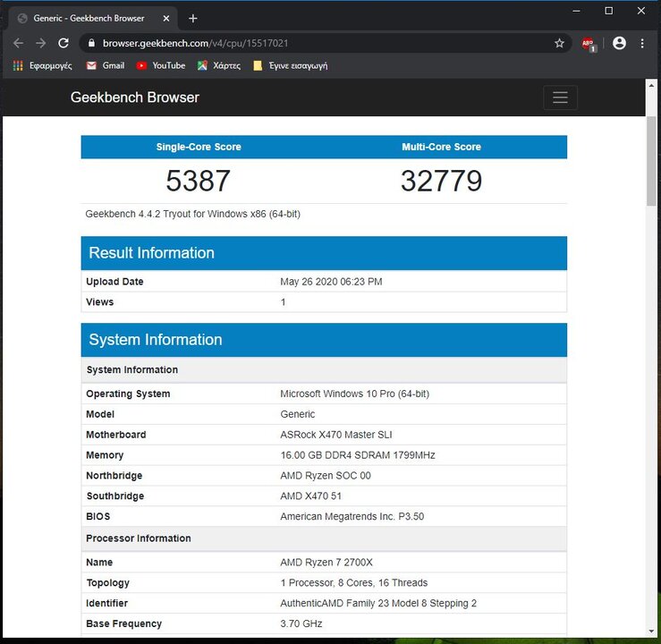The width and height of the screenshot is (661, 644).
Task: Open Chrome three-dot menu
Action: pyautogui.click(x=642, y=43)
